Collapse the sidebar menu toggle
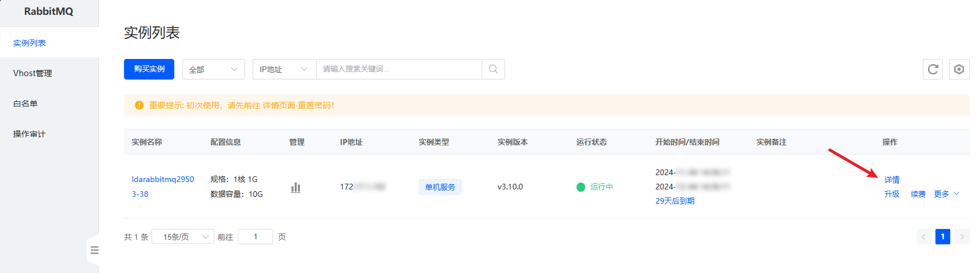 click(94, 250)
